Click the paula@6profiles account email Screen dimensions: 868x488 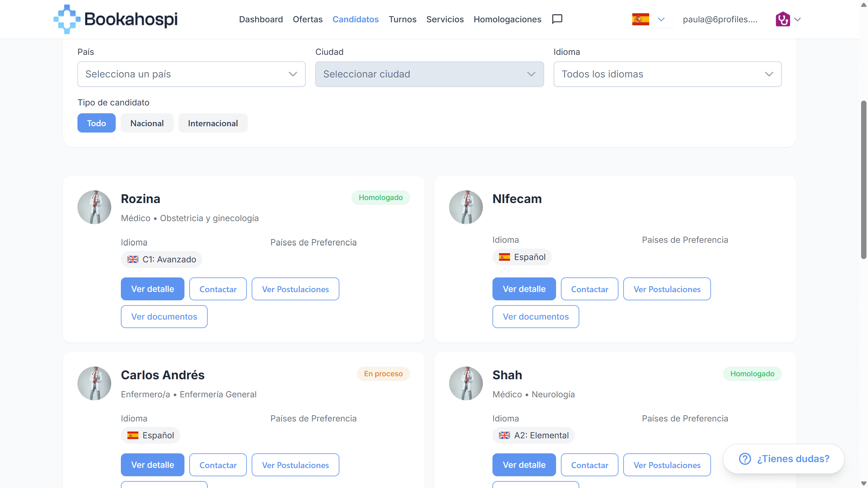pyautogui.click(x=720, y=19)
